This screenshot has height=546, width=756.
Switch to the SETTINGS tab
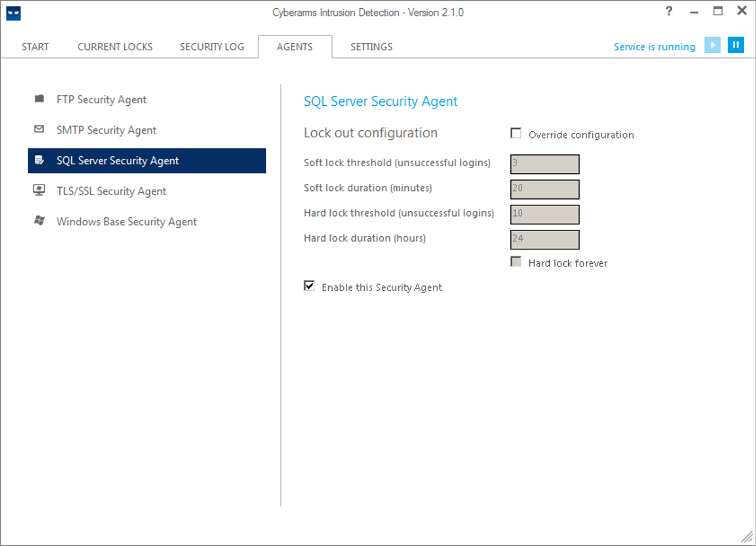coord(371,46)
